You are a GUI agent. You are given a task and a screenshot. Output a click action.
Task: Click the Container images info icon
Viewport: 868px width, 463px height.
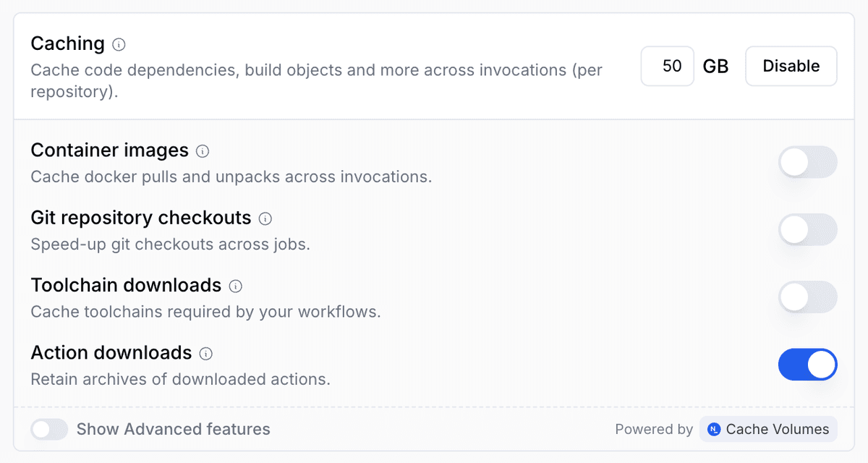coord(203,151)
